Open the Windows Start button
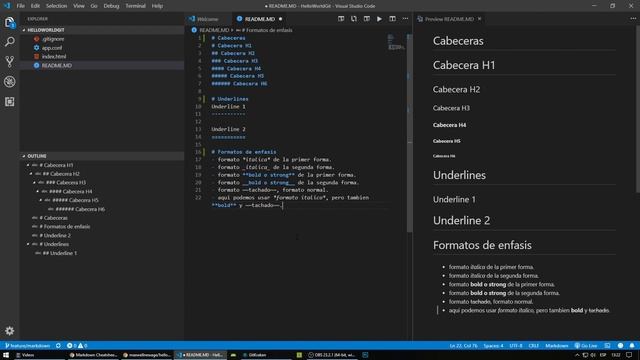Image resolution: width=640 pixels, height=360 pixels. click(6, 355)
